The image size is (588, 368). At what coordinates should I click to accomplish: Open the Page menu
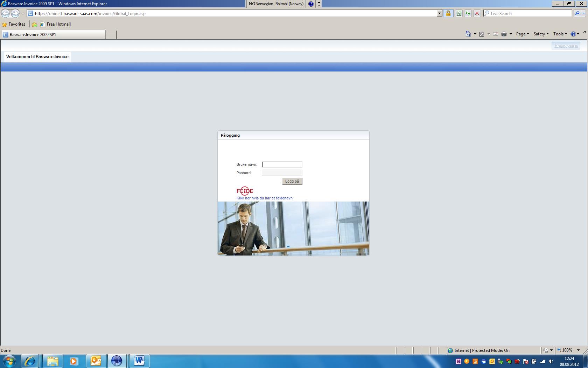[523, 34]
